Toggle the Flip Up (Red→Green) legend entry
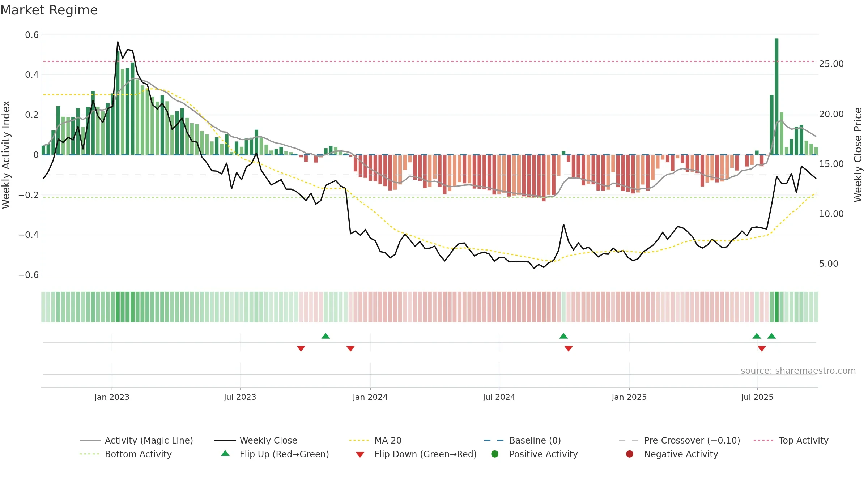The height and width of the screenshot is (488, 868). coord(275,454)
